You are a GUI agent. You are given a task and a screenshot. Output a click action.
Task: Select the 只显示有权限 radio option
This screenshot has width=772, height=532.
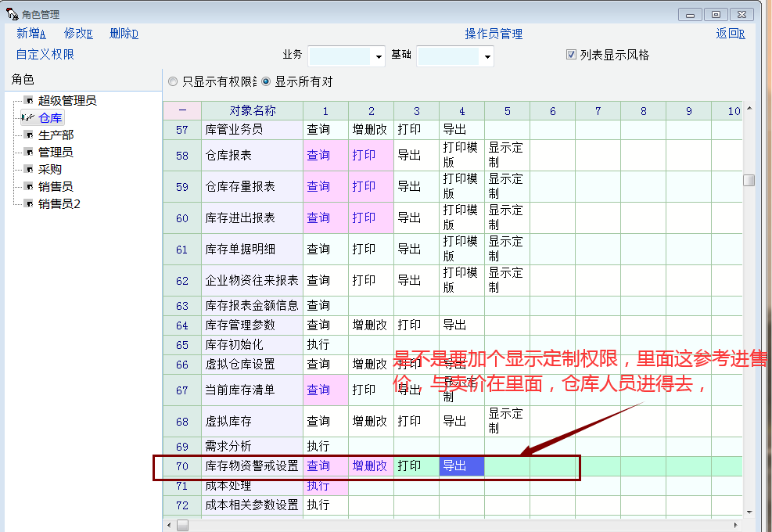click(x=173, y=81)
